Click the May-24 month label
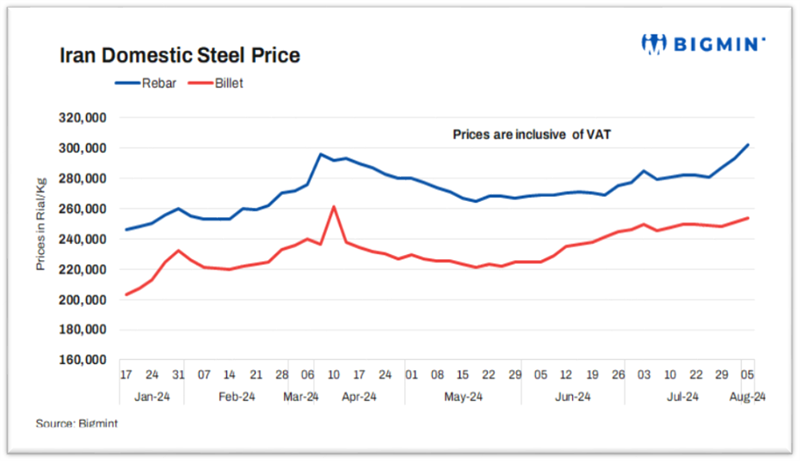800x461 pixels. point(463,397)
